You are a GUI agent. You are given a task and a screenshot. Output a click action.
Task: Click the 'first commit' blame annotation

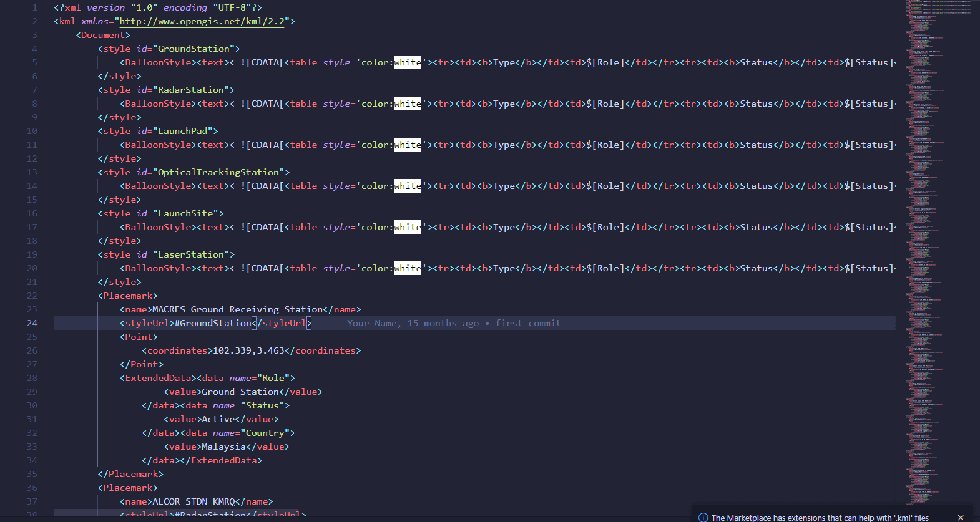[x=528, y=323]
